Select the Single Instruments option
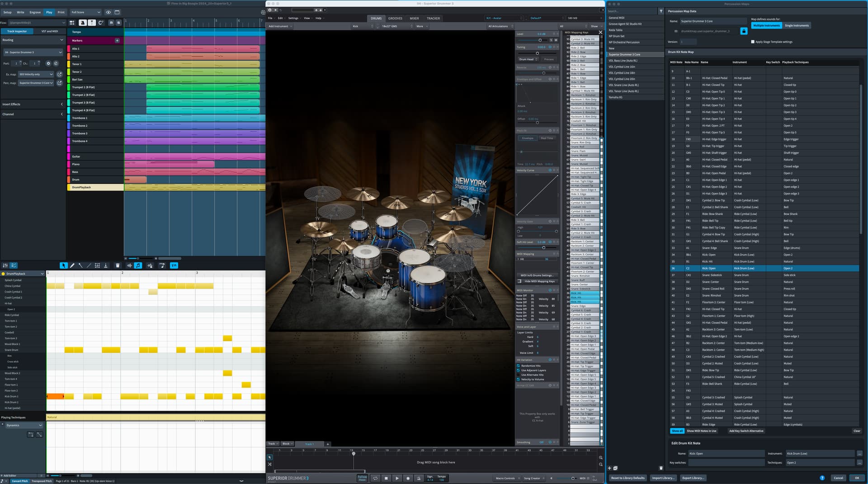The width and height of the screenshot is (868, 484). point(797,26)
